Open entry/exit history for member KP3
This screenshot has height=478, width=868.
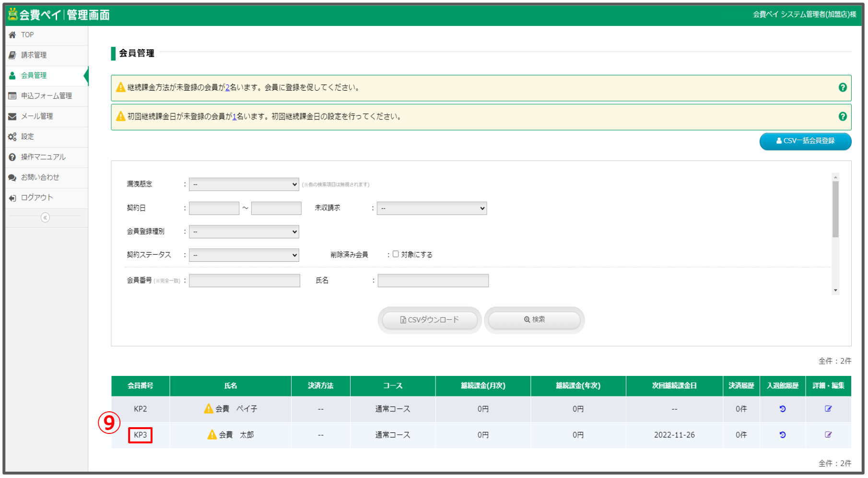click(x=782, y=435)
